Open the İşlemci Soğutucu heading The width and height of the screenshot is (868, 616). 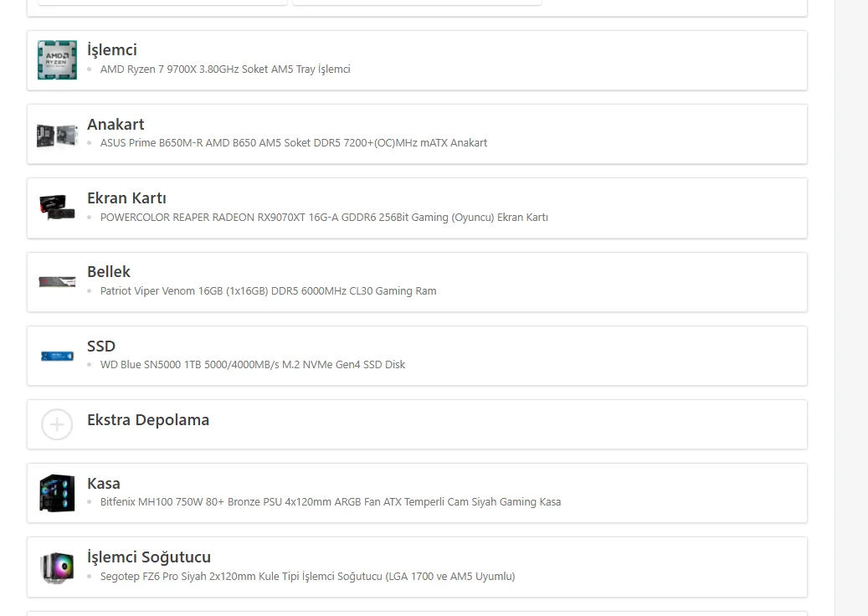click(149, 557)
